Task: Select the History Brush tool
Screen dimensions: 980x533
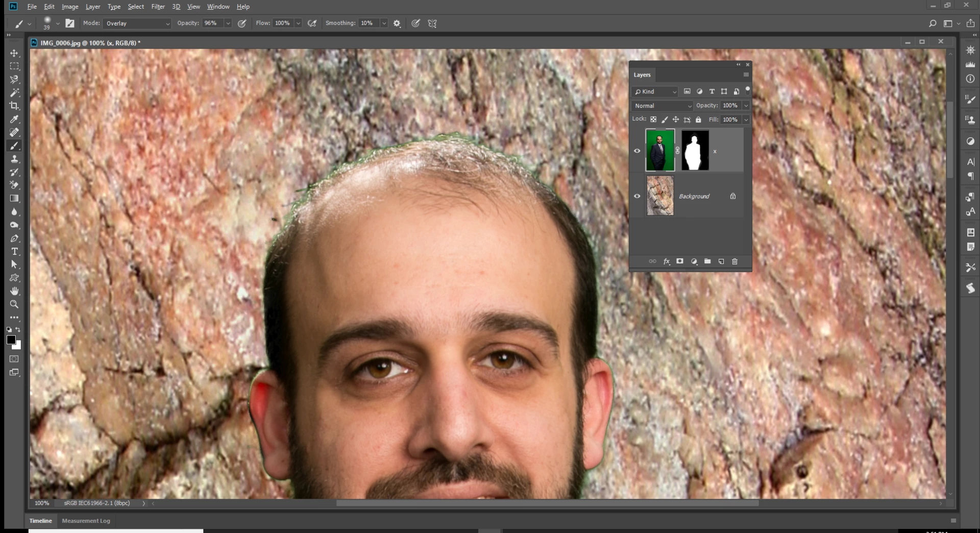Action: [14, 172]
